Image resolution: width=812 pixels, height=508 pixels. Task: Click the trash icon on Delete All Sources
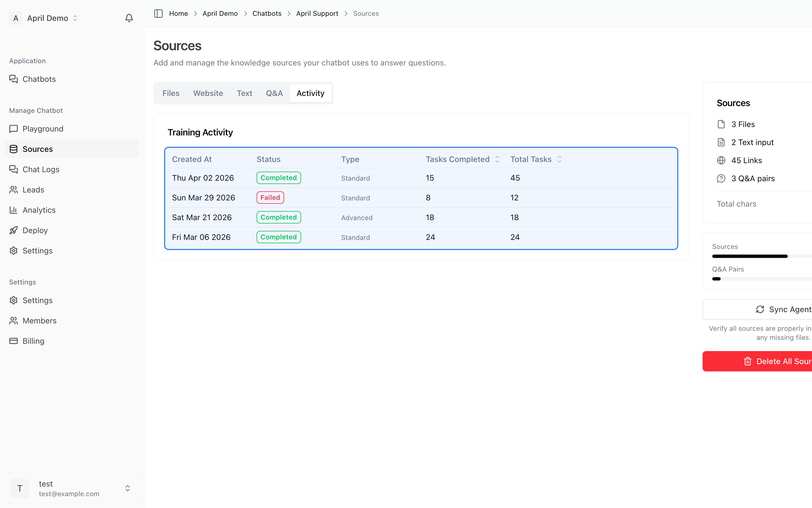tap(748, 361)
